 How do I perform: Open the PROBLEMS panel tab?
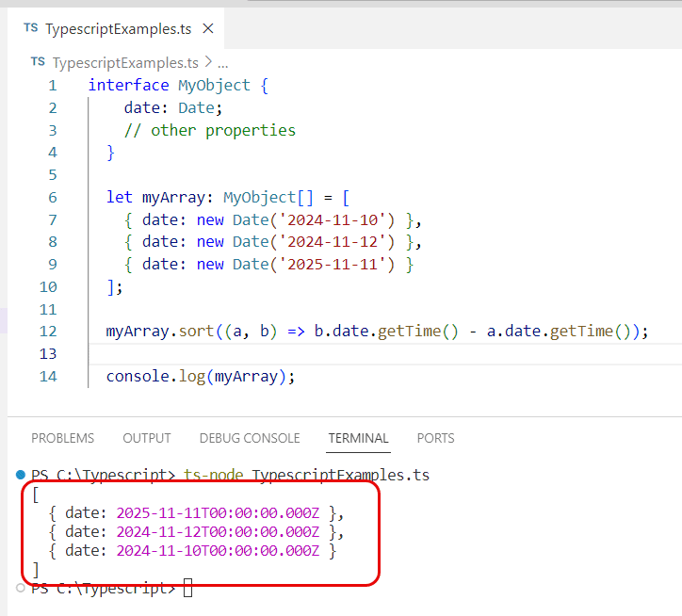62,438
